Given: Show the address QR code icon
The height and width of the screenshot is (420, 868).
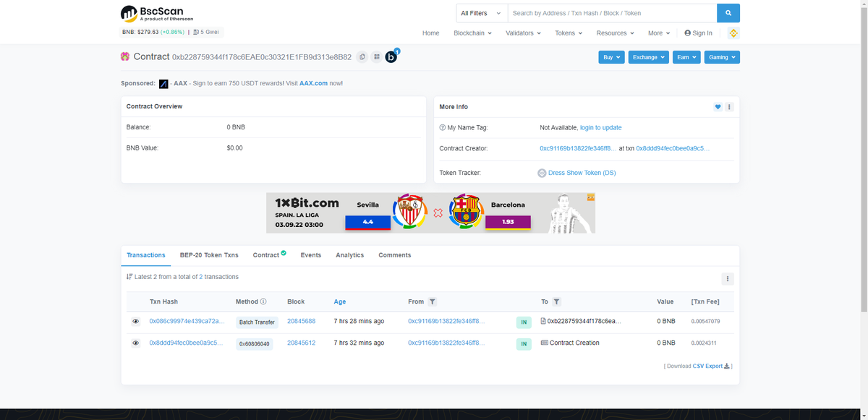Looking at the screenshot, I should (x=377, y=56).
